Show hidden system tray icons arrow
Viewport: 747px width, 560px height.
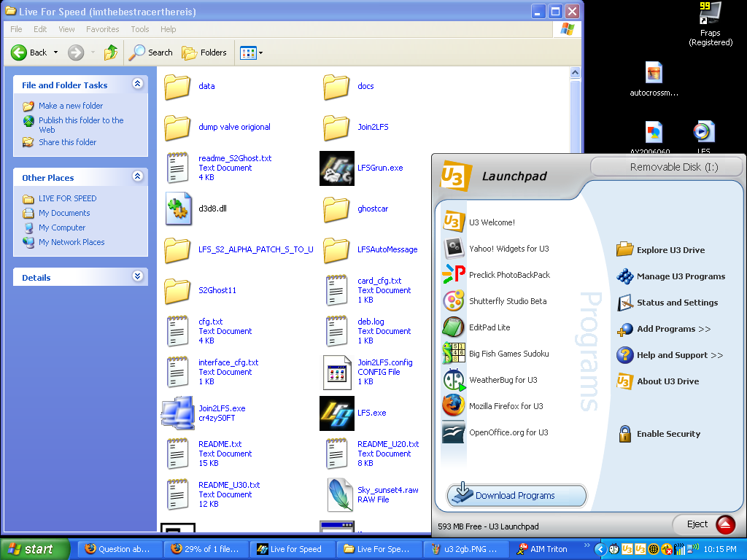click(x=600, y=550)
